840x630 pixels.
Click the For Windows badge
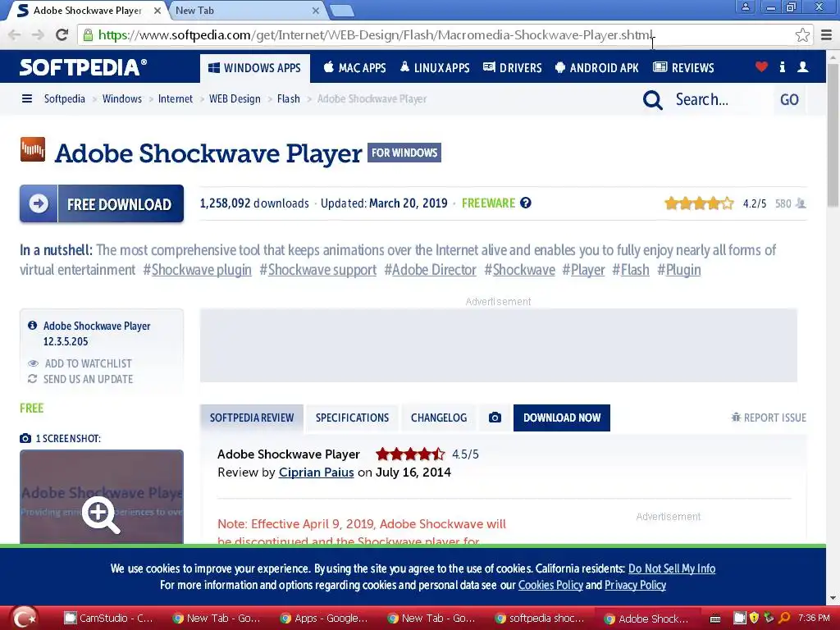pyautogui.click(x=404, y=153)
